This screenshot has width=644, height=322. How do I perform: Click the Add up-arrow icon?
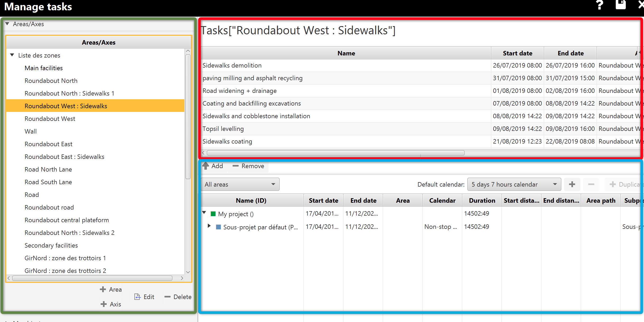tap(205, 166)
